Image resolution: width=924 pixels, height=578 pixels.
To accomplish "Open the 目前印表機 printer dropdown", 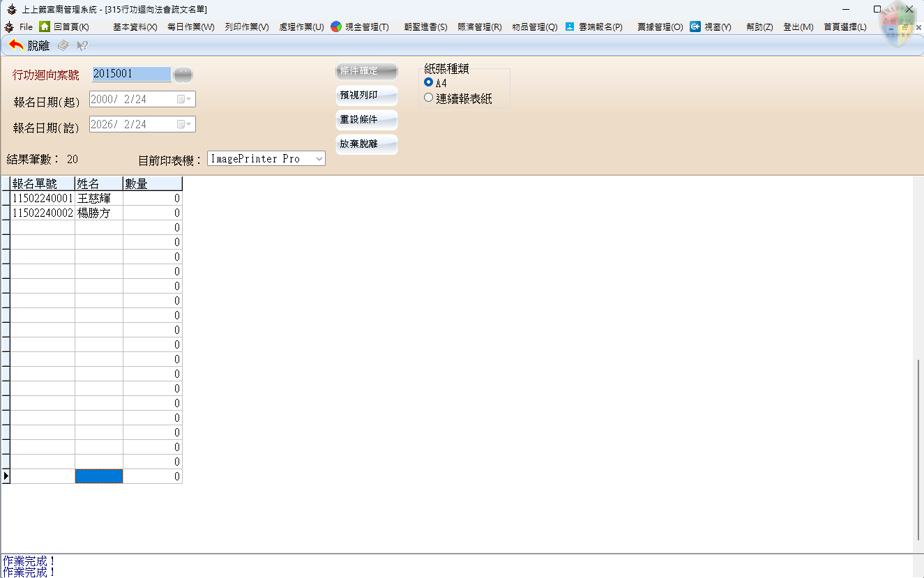I will (x=319, y=159).
